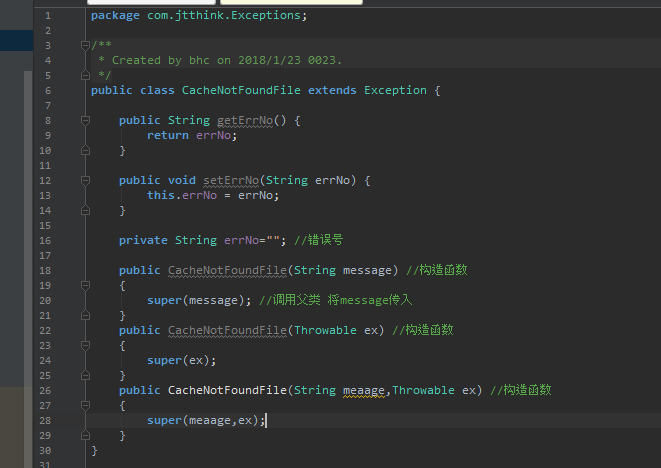This screenshot has width=661, height=468.
Task: Click the left panel vertical scrollbar
Action: (28, 228)
